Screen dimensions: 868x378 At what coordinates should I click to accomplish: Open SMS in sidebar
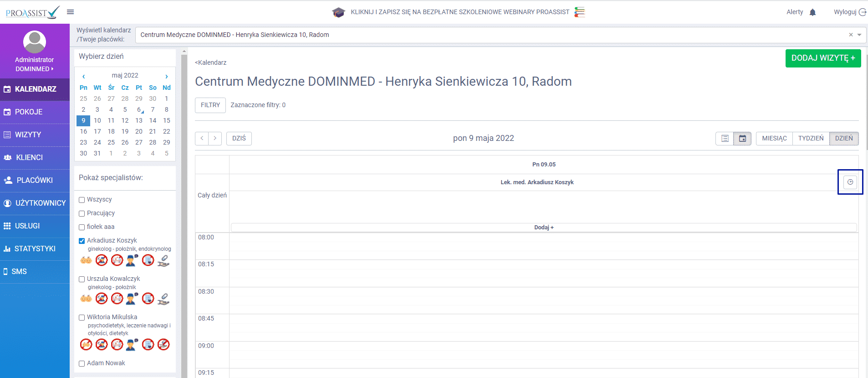point(35,272)
